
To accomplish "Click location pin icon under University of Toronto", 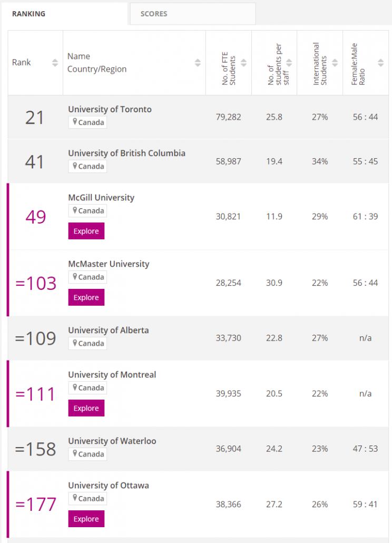I will tap(75, 122).
